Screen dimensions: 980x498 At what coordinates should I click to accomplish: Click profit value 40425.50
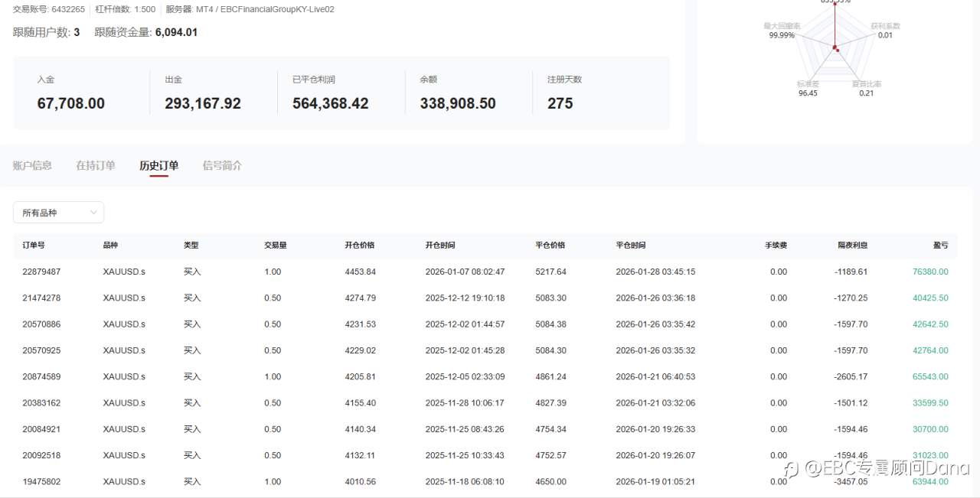930,298
